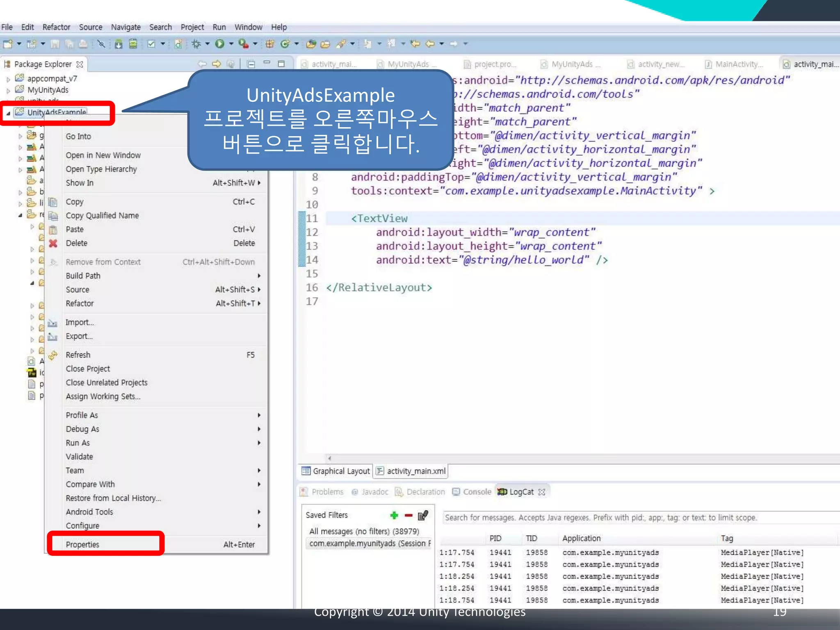Click the New Android XML file icon
This screenshot has height=630, width=840.
(x=178, y=43)
